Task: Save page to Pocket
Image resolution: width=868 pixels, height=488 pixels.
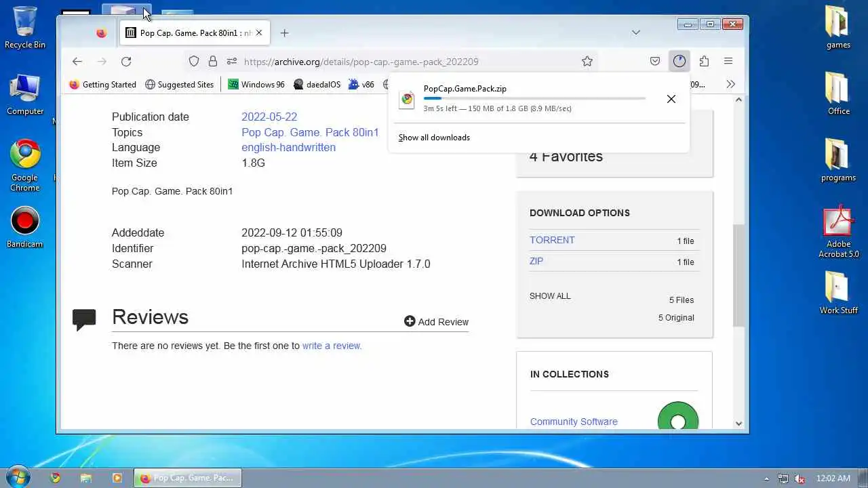Action: (655, 62)
